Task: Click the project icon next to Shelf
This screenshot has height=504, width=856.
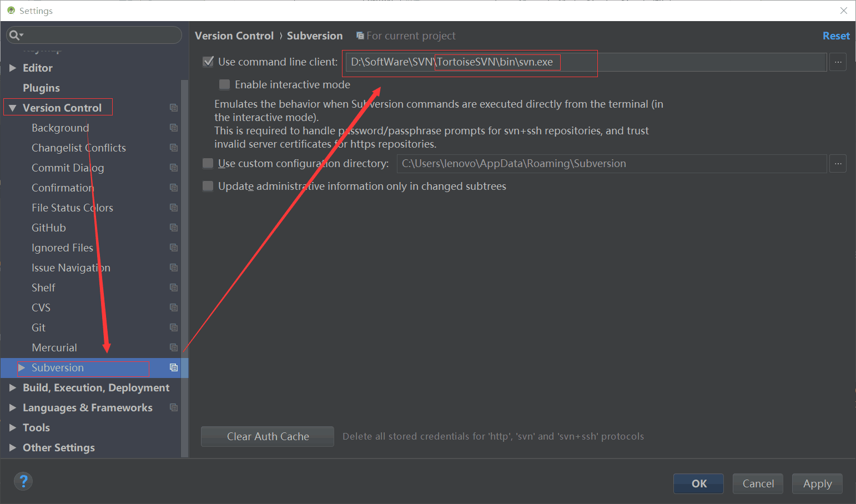Action: pos(174,288)
